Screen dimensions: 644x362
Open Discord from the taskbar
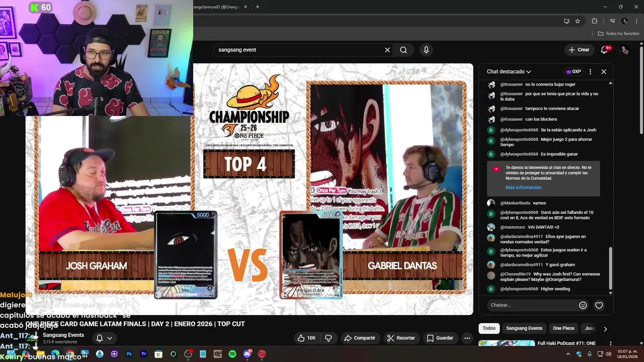pyautogui.click(x=247, y=354)
